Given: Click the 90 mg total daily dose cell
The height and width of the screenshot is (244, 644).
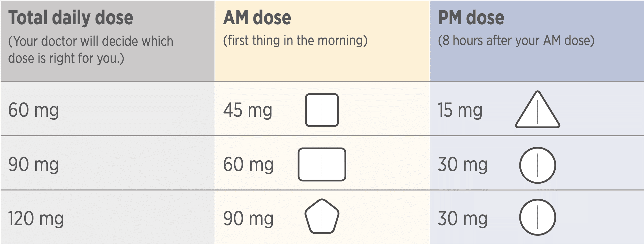Looking at the screenshot, I should tap(34, 165).
